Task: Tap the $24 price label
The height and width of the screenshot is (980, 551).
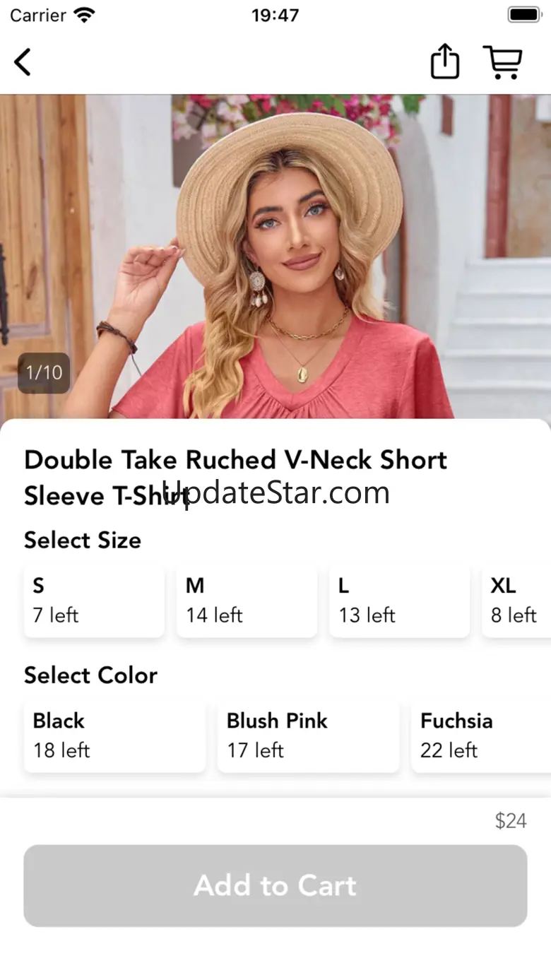Action: click(511, 820)
